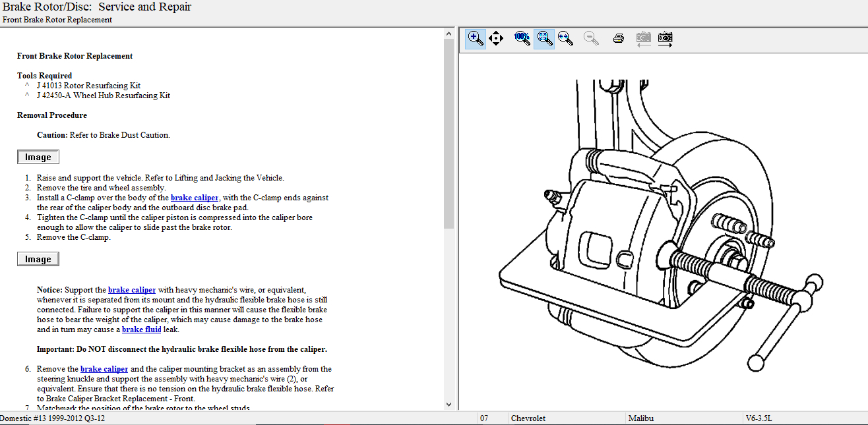Select the zoom in magnifier tool
The height and width of the screenshot is (425, 868).
476,38
